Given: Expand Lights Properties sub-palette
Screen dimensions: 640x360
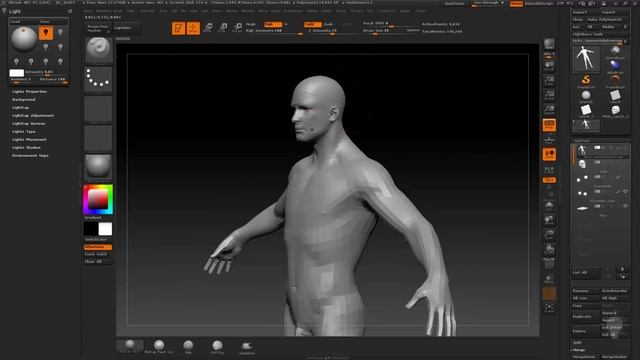Looking at the screenshot, I should (29, 91).
